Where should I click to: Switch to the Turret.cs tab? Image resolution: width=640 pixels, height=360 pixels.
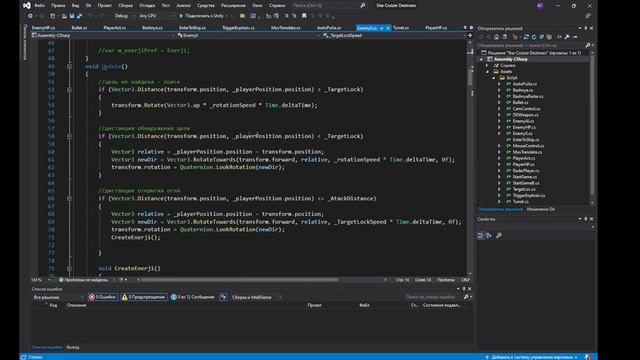coord(401,28)
